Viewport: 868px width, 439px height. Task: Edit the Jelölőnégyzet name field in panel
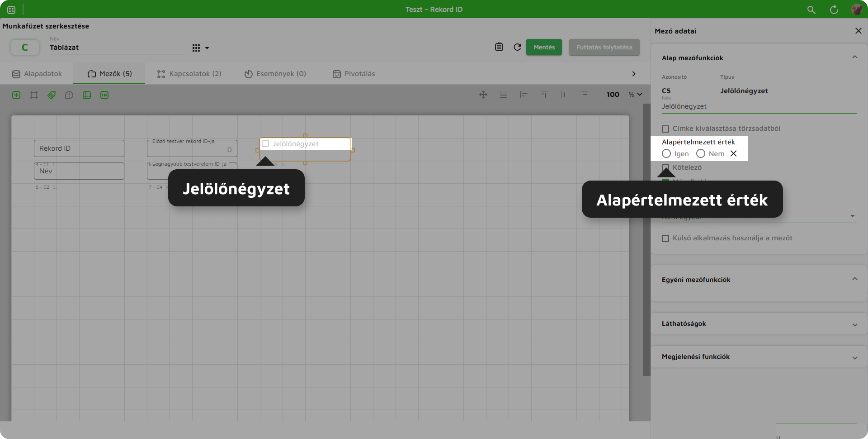(759, 106)
